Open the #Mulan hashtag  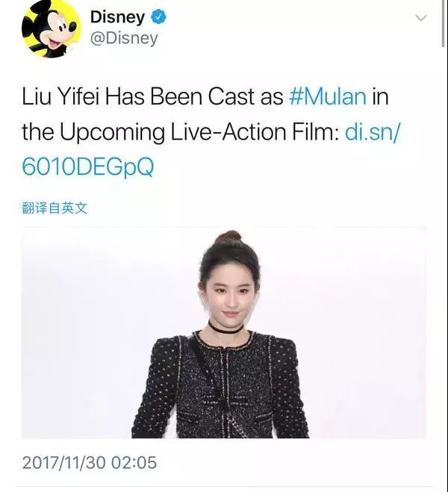click(x=328, y=96)
